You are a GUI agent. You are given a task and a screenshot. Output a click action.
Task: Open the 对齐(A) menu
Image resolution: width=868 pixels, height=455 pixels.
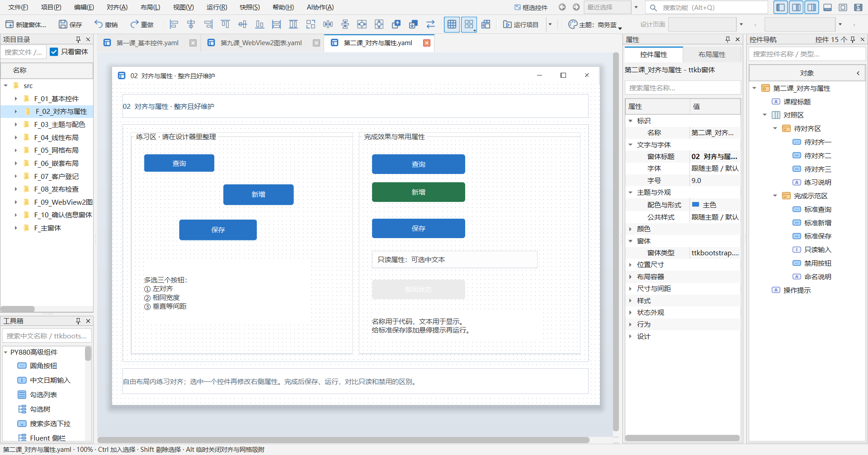pyautogui.click(x=117, y=7)
